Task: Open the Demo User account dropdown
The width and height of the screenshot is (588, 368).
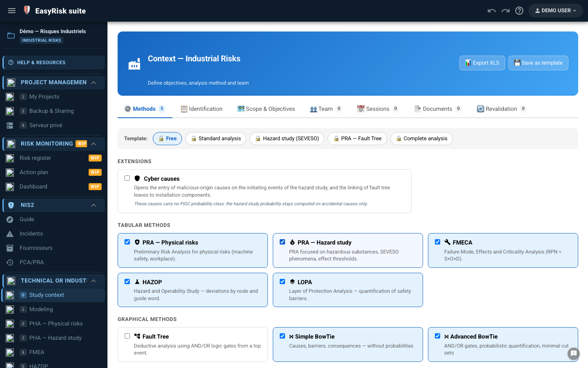Action: tap(556, 11)
